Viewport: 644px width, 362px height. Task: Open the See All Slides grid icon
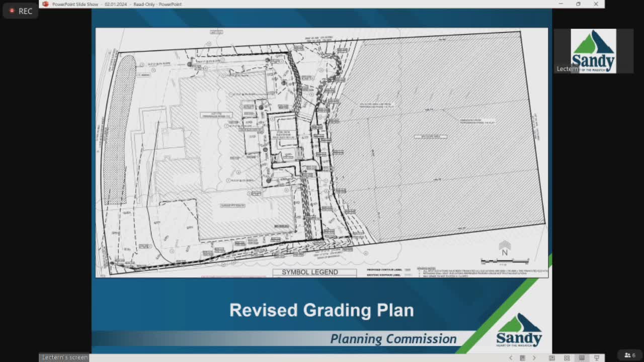566,357
